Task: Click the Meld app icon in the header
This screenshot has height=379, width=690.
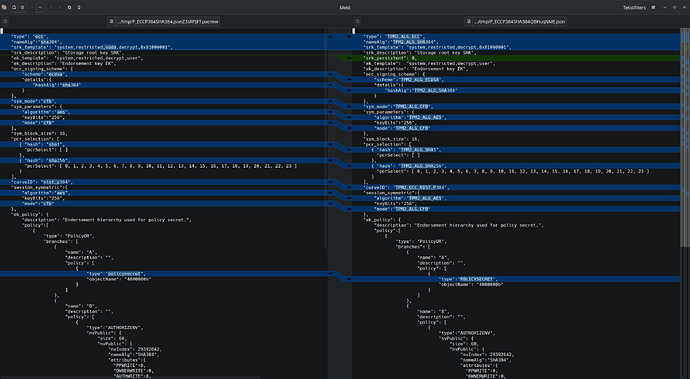Action: click(4, 7)
